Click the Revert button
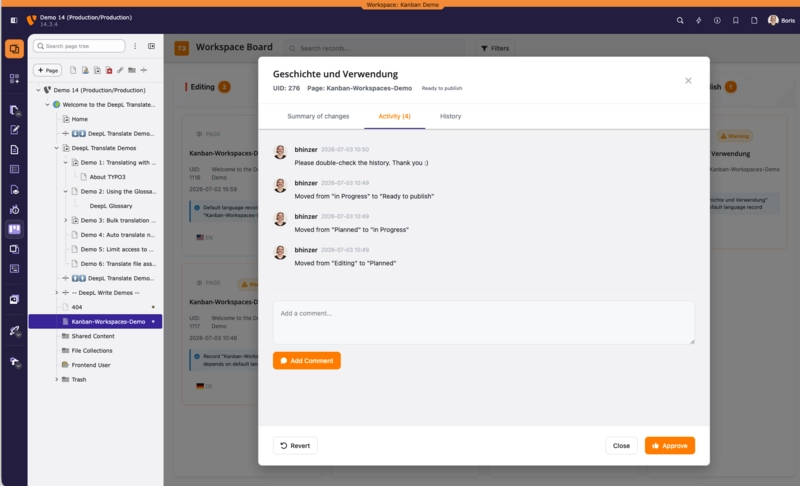Image resolution: width=800 pixels, height=486 pixels. coord(295,446)
